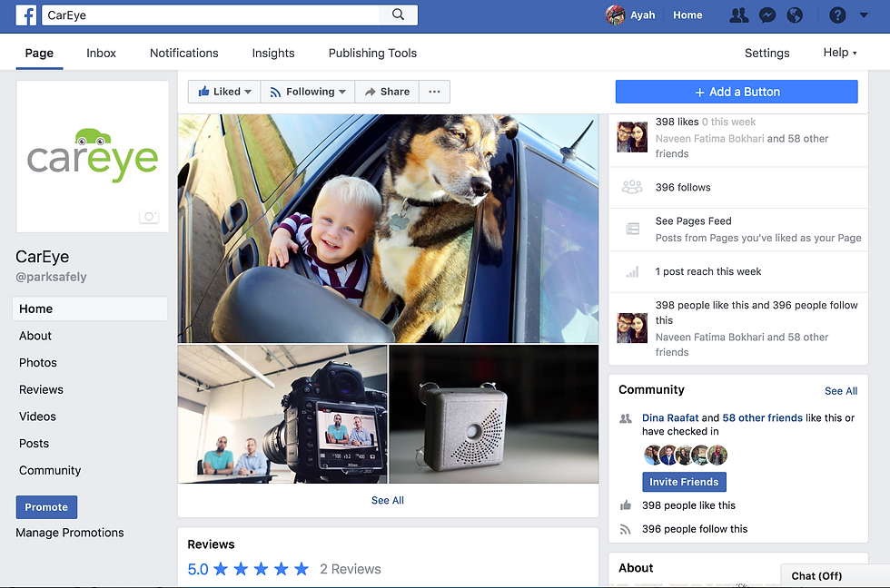The height and width of the screenshot is (588, 890).
Task: Click Invite Friends button
Action: 684,482
